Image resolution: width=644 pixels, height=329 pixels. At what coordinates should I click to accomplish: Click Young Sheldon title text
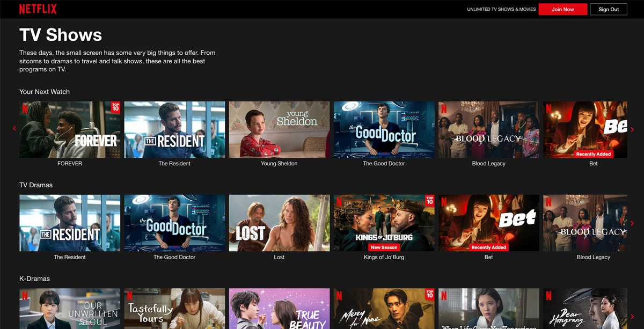point(279,164)
